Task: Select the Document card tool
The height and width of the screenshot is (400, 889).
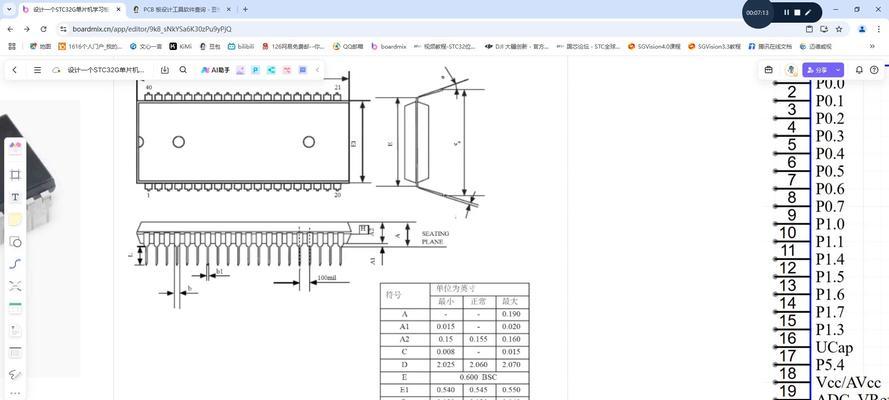Action: [15, 330]
